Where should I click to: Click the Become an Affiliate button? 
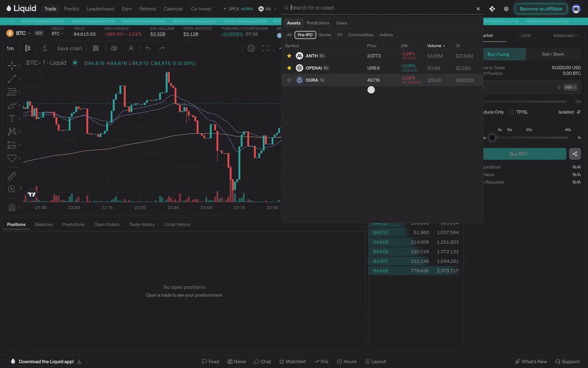[x=541, y=9]
